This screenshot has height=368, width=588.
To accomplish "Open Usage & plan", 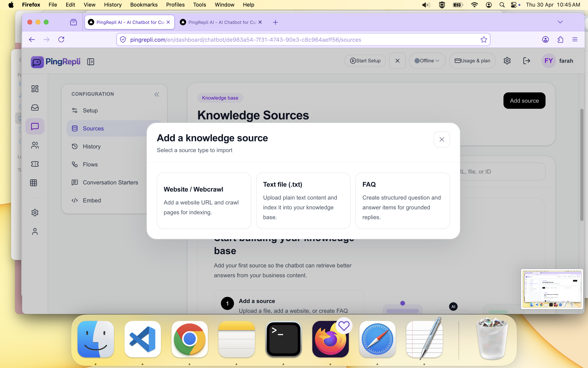I will pyautogui.click(x=472, y=61).
